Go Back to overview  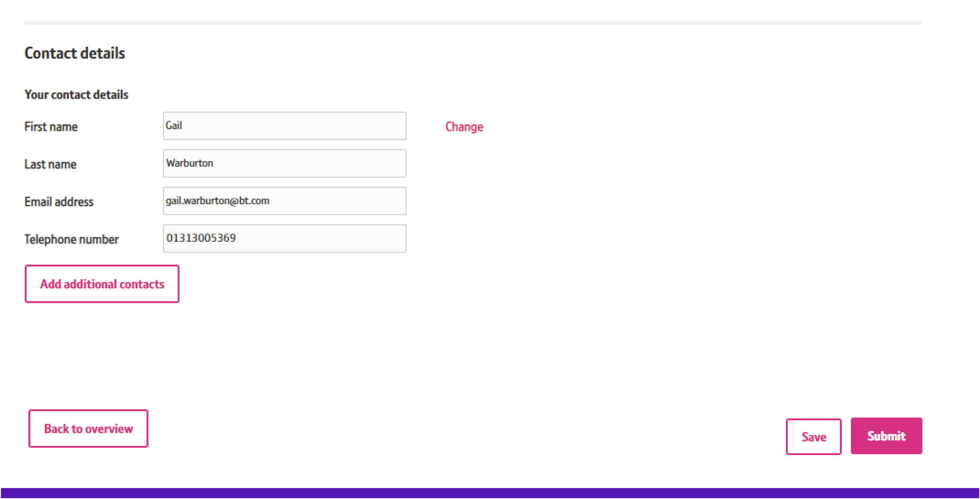pos(88,428)
